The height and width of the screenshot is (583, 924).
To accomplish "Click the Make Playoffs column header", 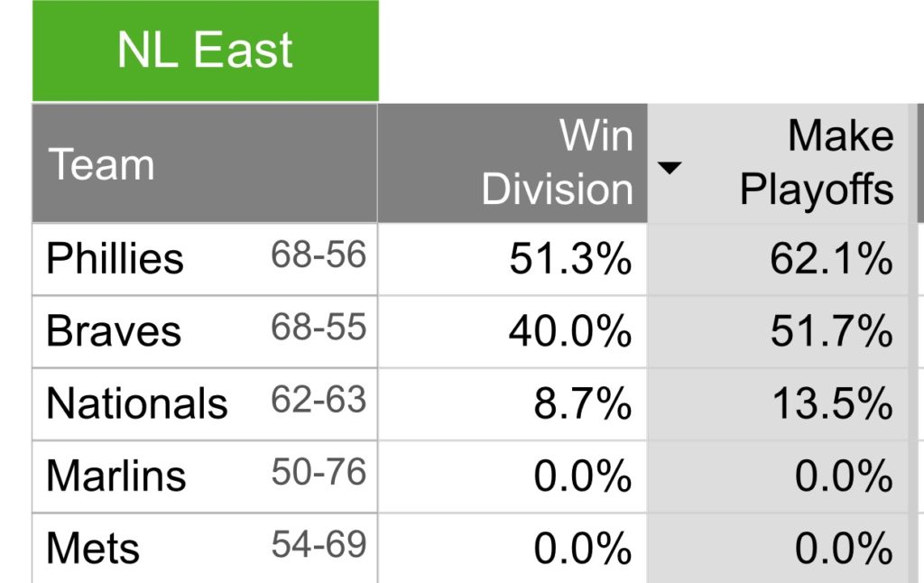I will pos(817,163).
